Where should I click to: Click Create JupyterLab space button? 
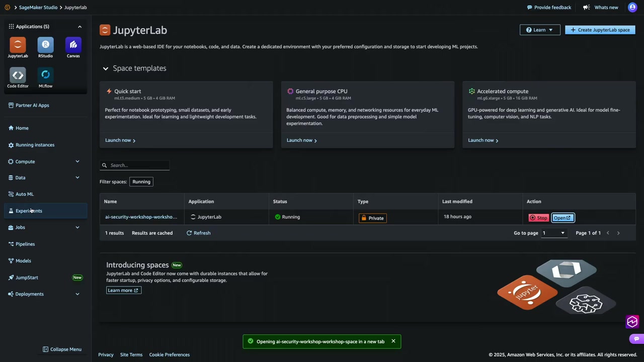click(x=600, y=30)
